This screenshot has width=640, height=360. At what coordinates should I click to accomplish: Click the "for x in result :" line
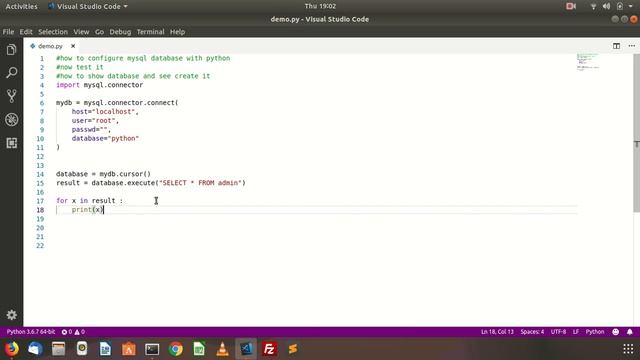pyautogui.click(x=89, y=201)
